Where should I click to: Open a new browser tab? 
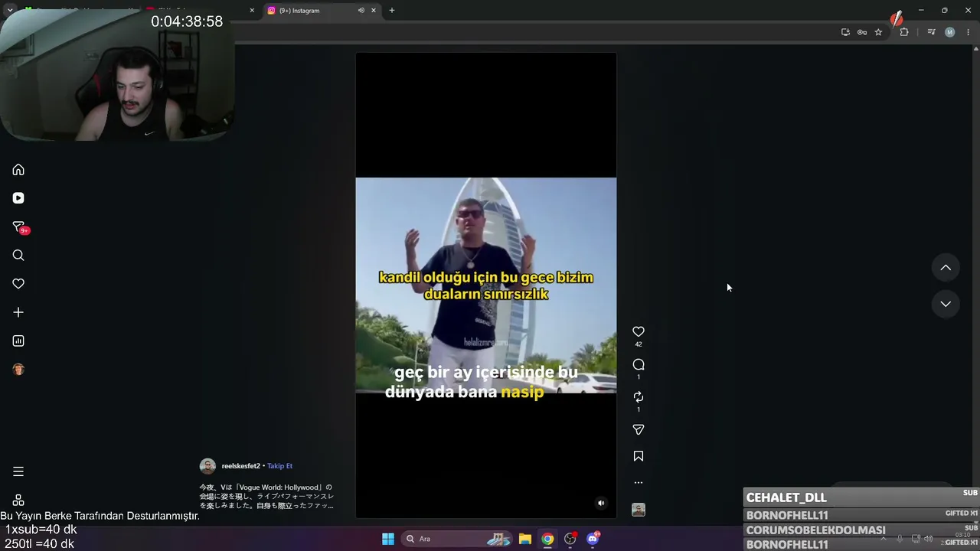point(392,11)
